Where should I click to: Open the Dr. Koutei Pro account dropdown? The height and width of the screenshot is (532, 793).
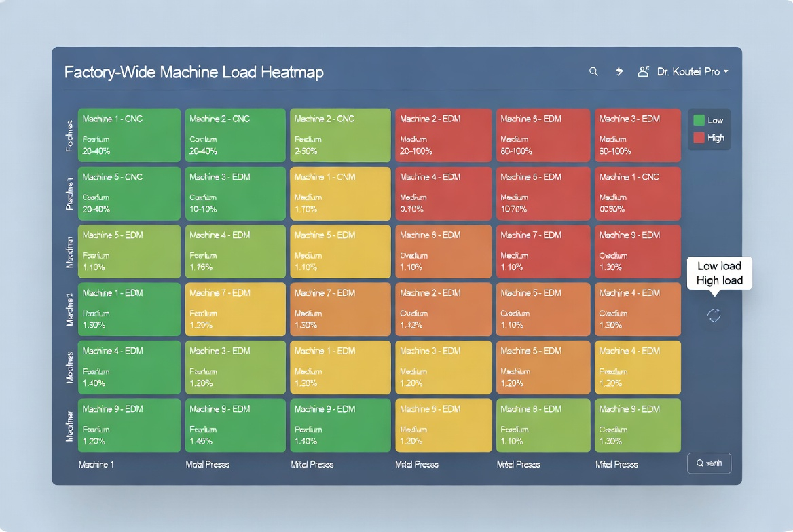tap(693, 71)
